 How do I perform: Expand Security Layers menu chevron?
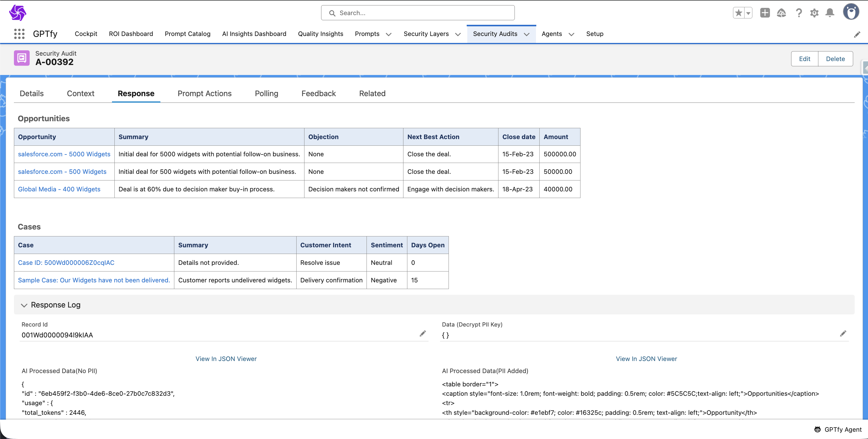[x=458, y=34]
